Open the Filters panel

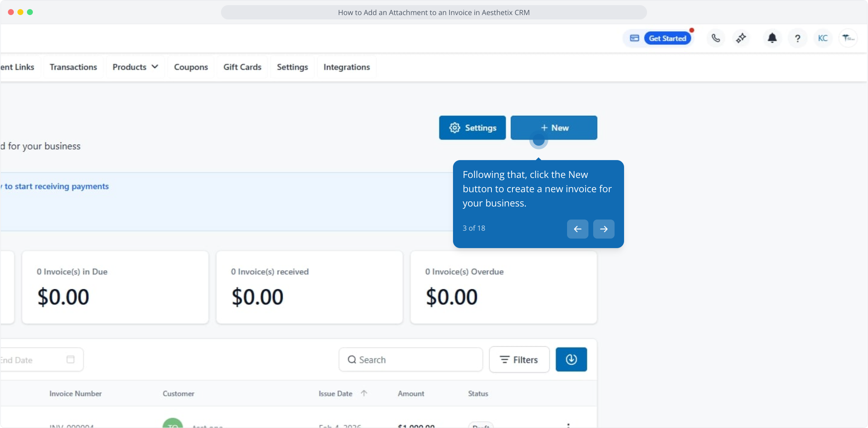coord(519,359)
